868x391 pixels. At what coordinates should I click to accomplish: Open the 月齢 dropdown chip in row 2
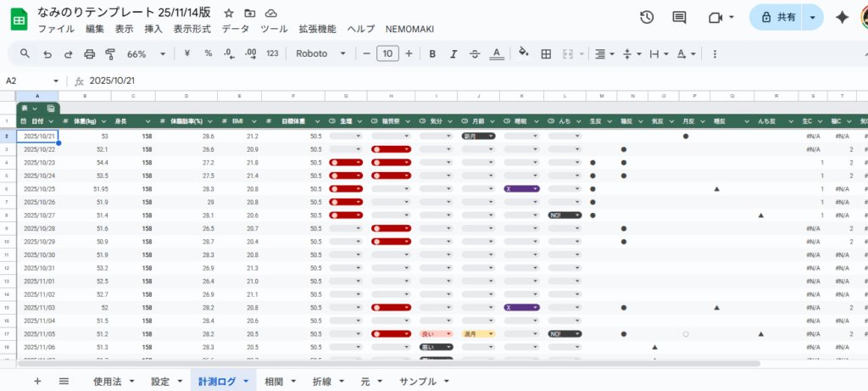480,136
